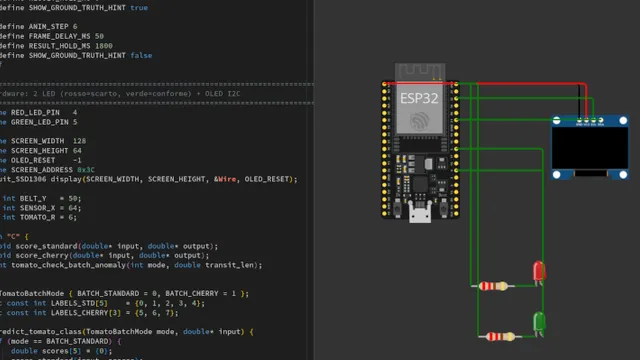Click the micro USB port on ESP32
This screenshot has height=360, width=640.
[420, 213]
